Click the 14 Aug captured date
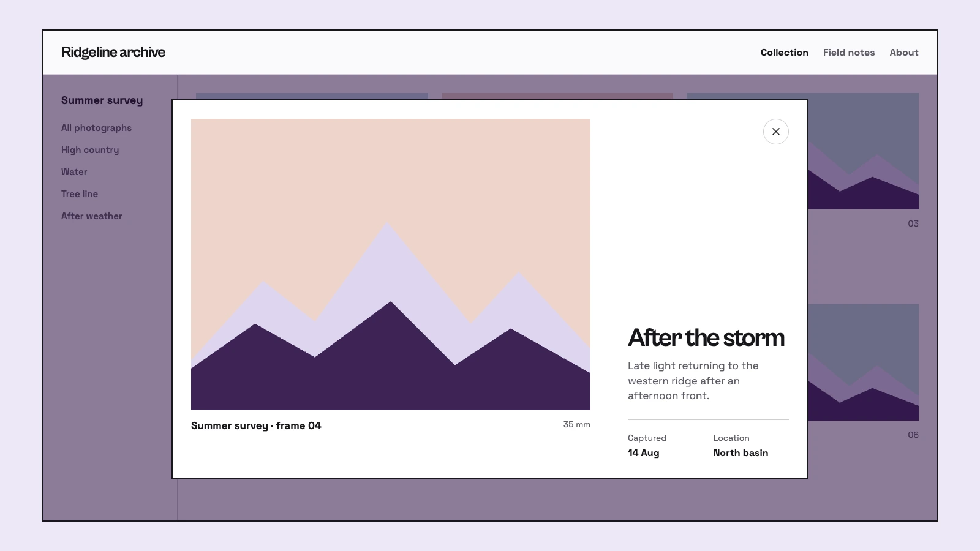The height and width of the screenshot is (551, 980). coord(644,453)
